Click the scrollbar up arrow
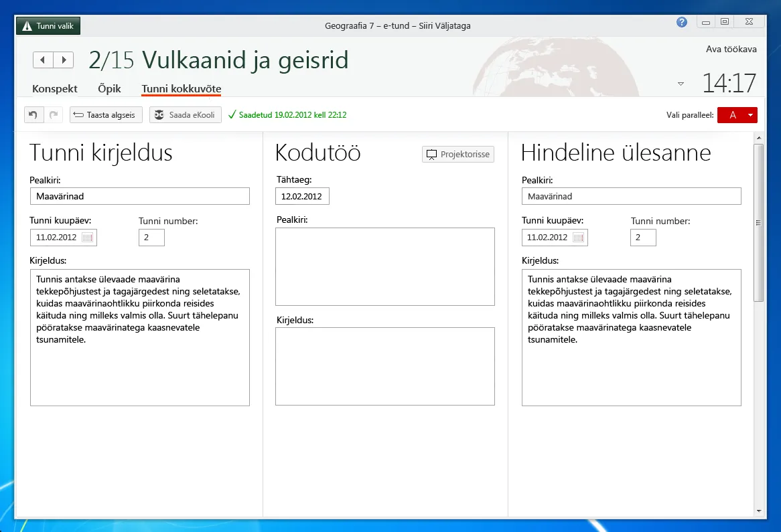The width and height of the screenshot is (781, 532). (x=759, y=138)
